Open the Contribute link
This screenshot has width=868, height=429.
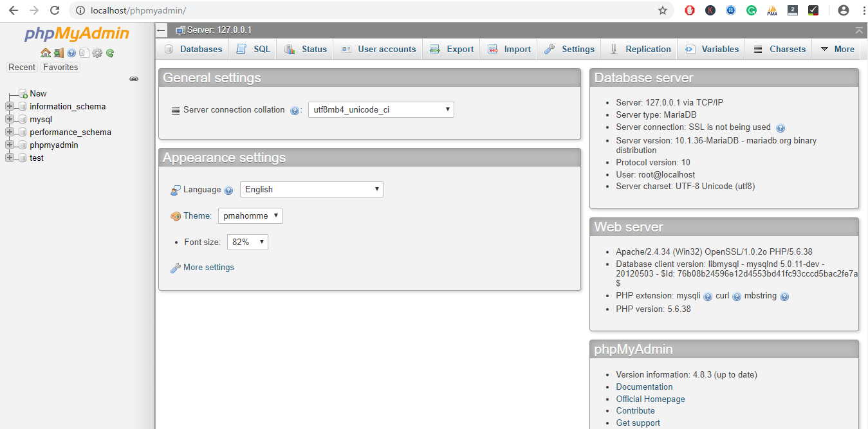coord(635,411)
